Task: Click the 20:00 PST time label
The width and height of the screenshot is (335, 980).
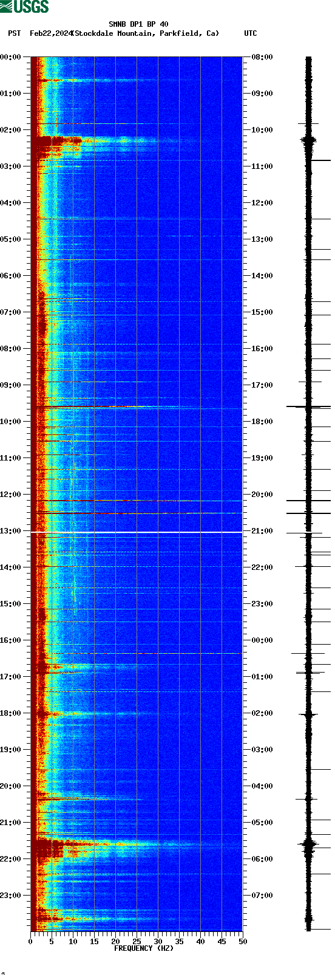Action: pos(10,786)
